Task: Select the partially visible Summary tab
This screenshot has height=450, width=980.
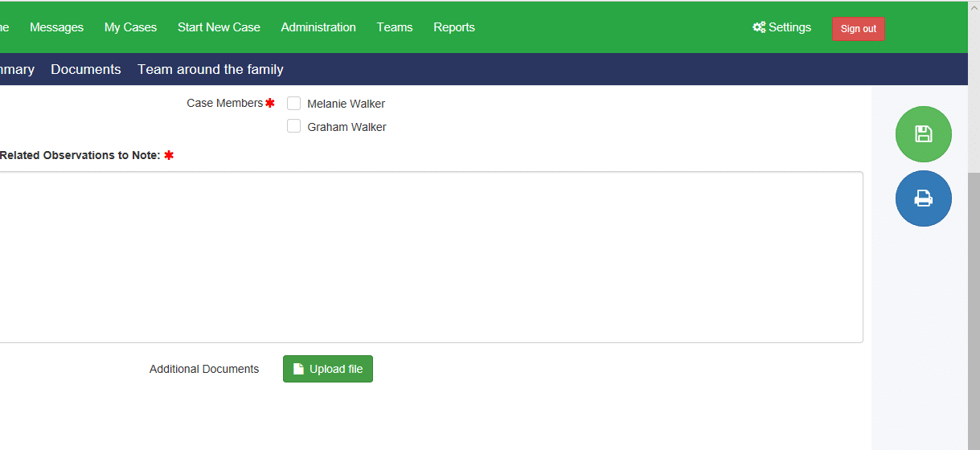Action: coord(17,70)
